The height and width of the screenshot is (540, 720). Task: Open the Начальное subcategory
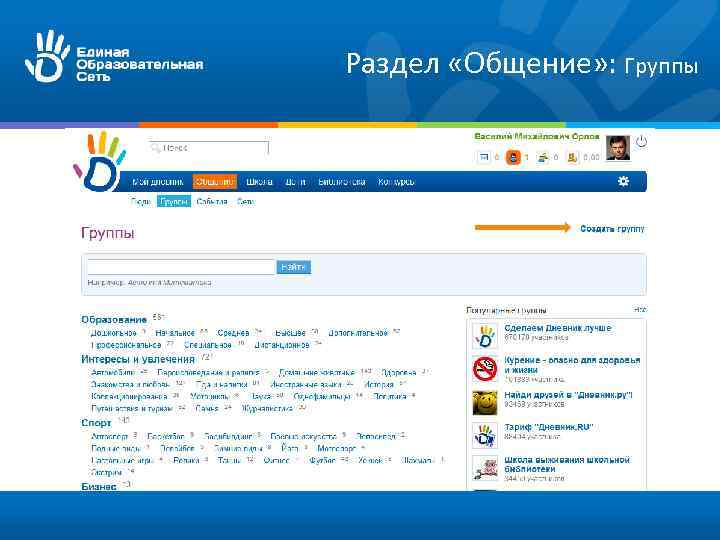[x=175, y=333]
